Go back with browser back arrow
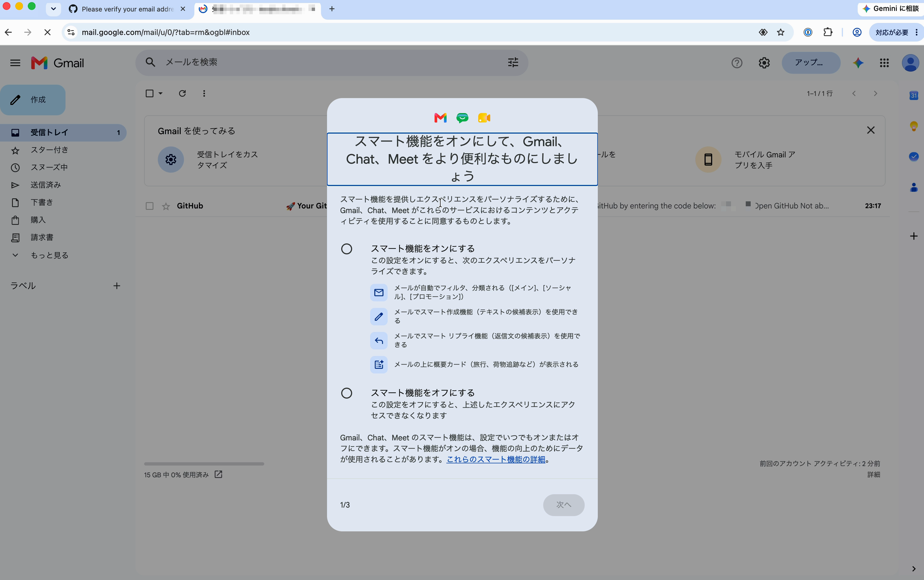 click(x=8, y=32)
